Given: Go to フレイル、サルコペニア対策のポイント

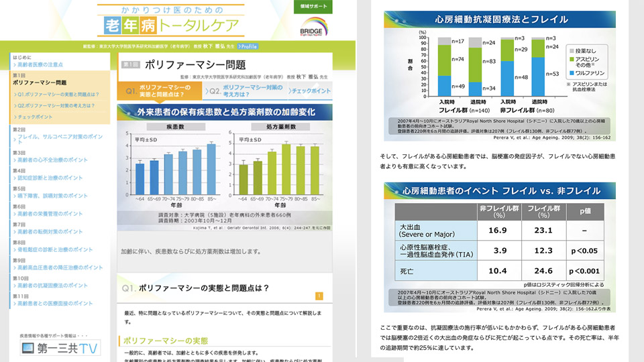Looking at the screenshot, I should coord(60,137).
